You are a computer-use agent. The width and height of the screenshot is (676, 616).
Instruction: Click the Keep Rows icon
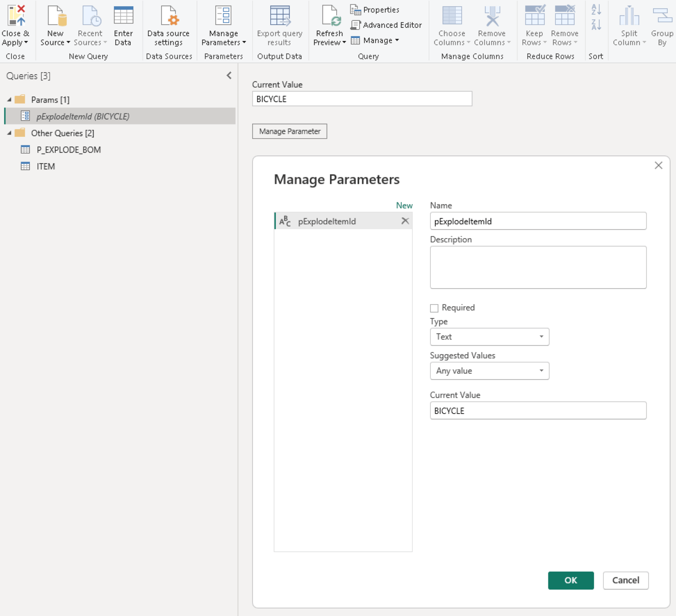[535, 15]
